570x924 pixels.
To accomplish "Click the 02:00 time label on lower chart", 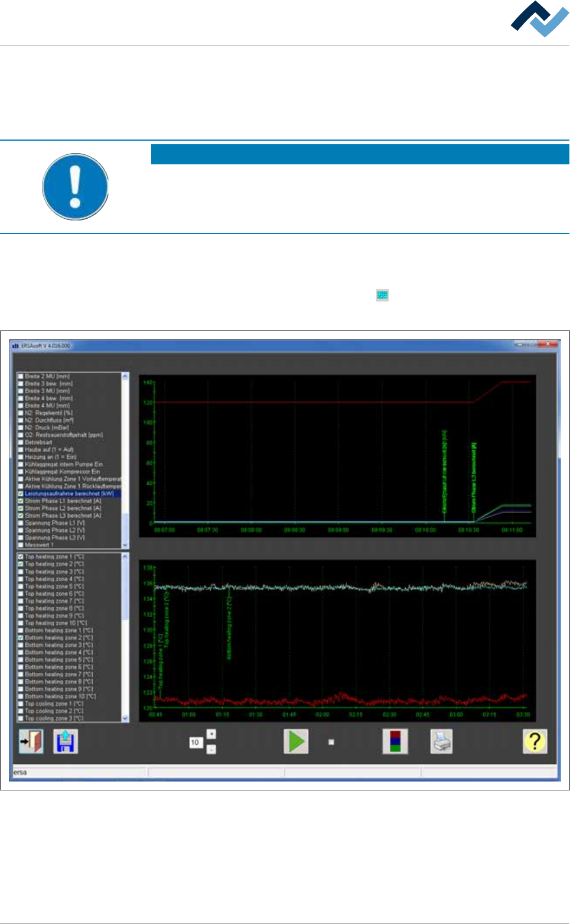I will tap(323, 715).
